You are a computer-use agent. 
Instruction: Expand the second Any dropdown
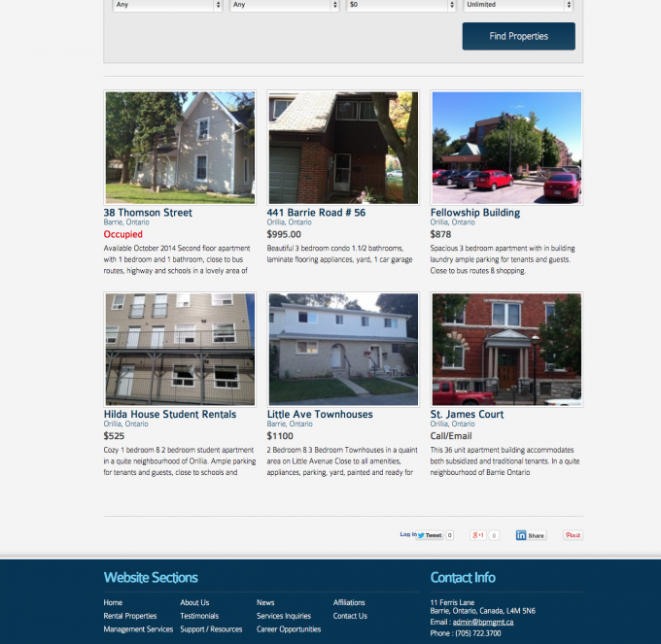click(285, 5)
